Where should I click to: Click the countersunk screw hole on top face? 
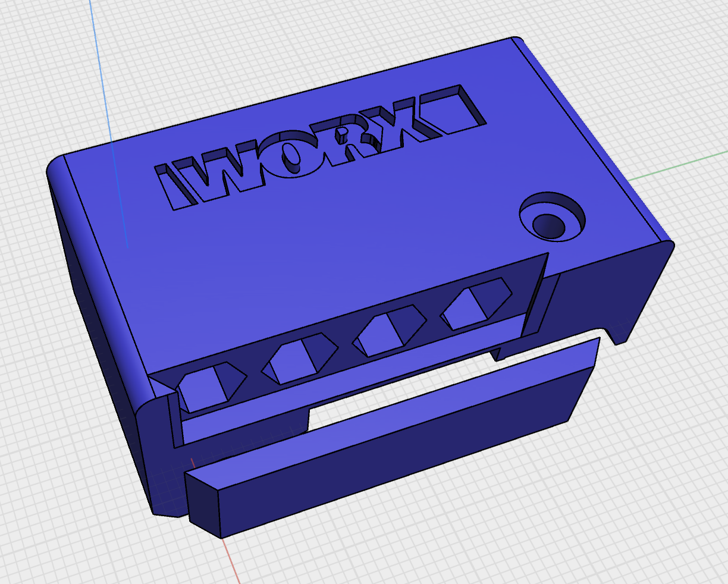click(x=552, y=216)
